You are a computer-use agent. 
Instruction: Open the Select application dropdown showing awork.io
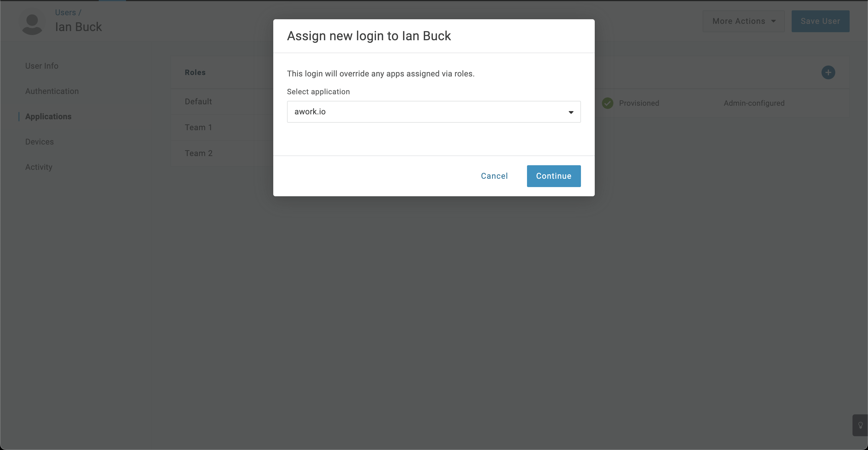point(434,112)
